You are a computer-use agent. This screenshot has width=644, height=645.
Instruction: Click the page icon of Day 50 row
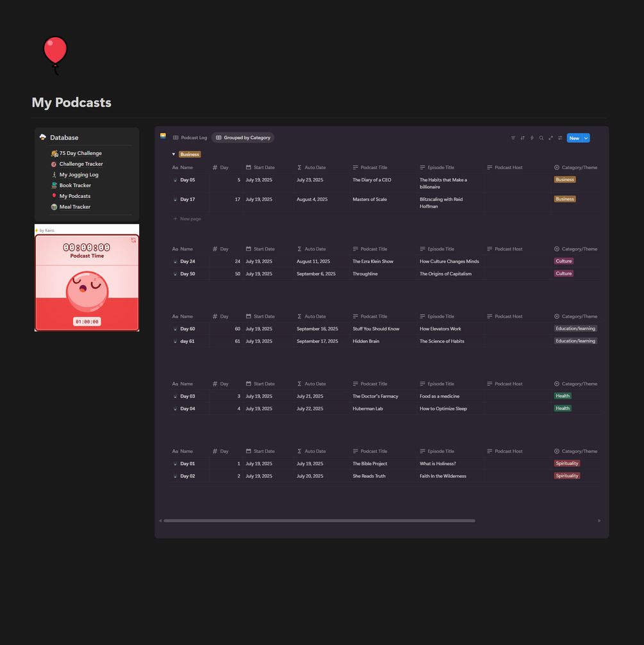click(x=176, y=274)
